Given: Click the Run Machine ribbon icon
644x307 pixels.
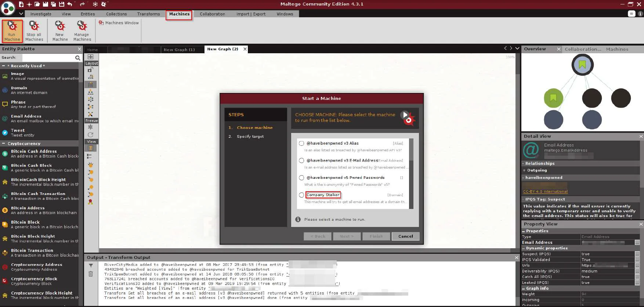Looking at the screenshot, I should [12, 31].
